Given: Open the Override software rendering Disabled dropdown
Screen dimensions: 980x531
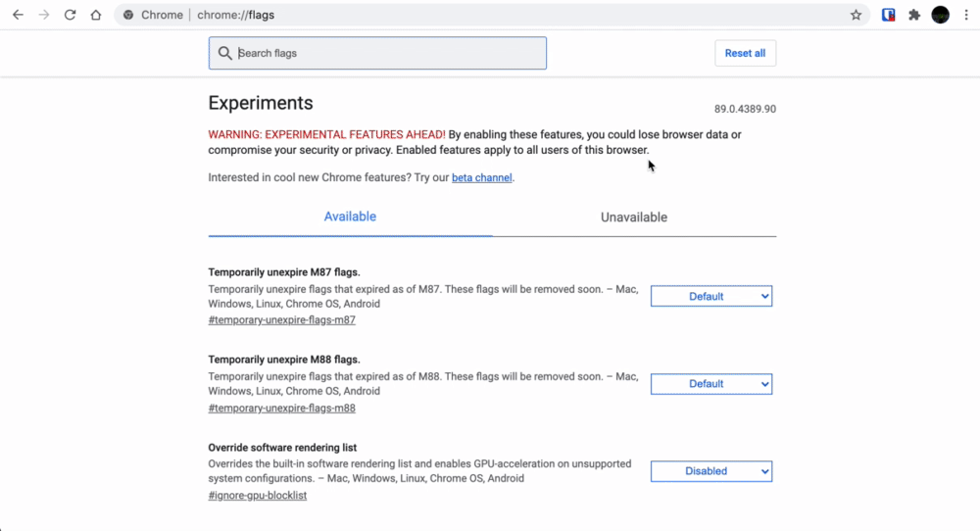Looking at the screenshot, I should point(711,471).
